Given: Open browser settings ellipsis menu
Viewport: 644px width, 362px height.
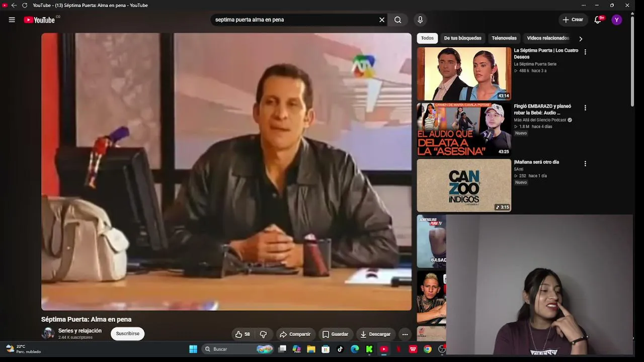Looking at the screenshot, I should tap(584, 6).
